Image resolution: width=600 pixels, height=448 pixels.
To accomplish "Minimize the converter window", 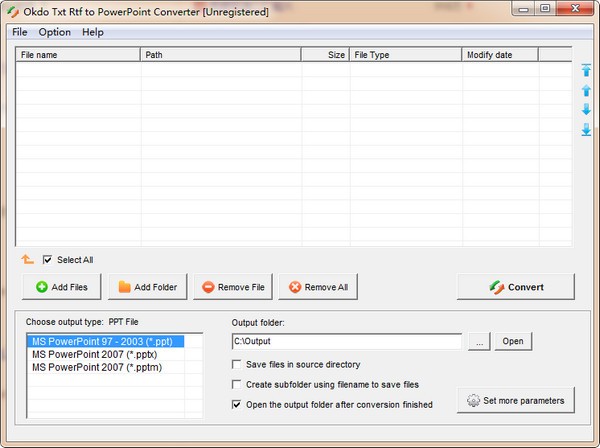I will pyautogui.click(x=523, y=9).
